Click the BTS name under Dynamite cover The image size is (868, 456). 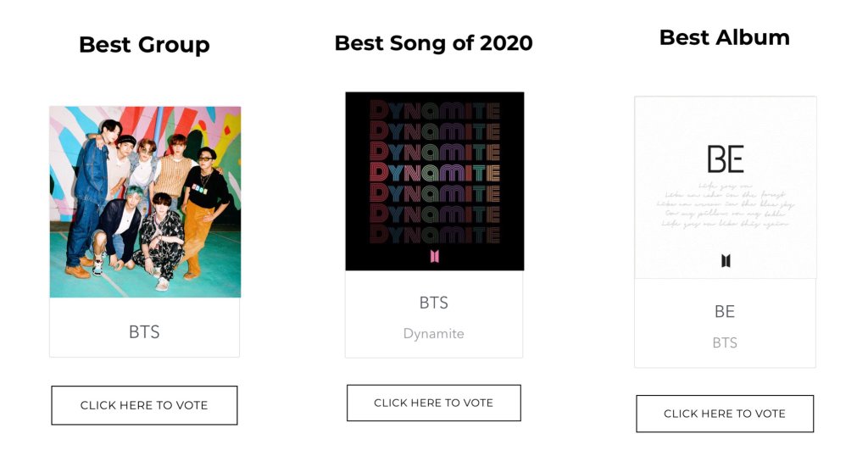(x=433, y=303)
